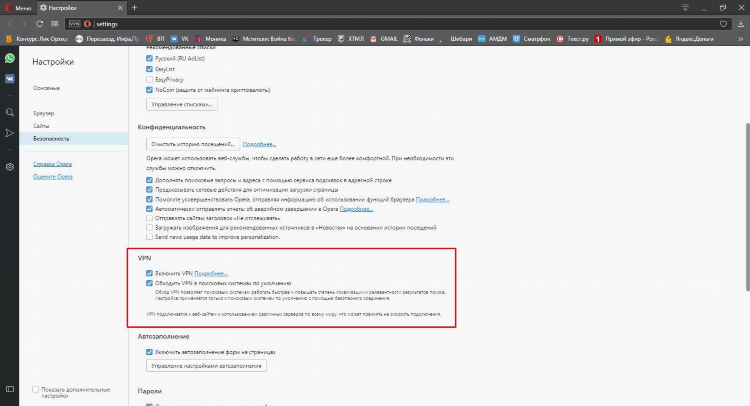Open Speed Dial grid icon
Viewport: 750px width, 406px height.
click(55, 24)
